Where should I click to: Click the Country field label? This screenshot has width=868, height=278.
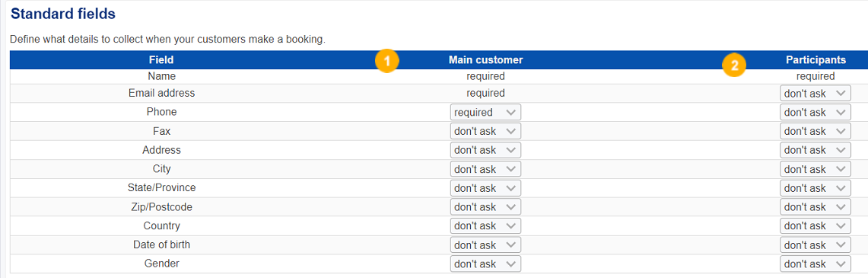click(x=161, y=226)
